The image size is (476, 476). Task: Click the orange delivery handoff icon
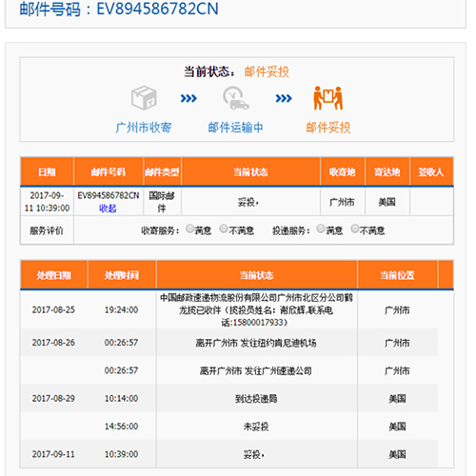[x=328, y=98]
